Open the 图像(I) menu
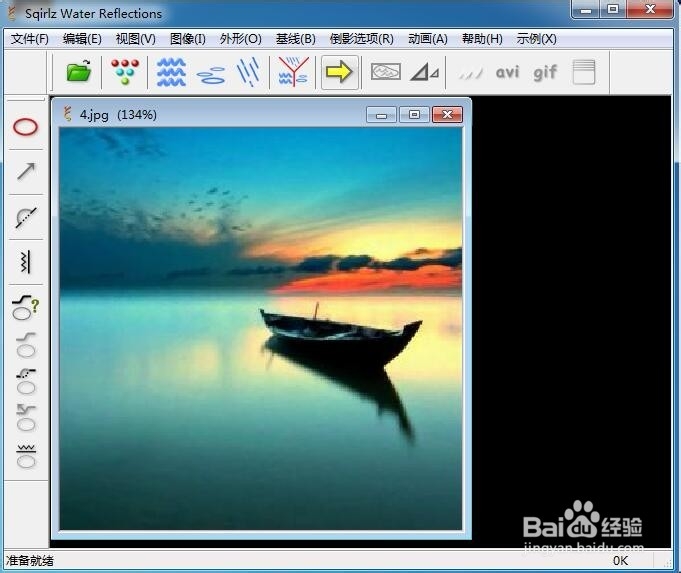Image resolution: width=681 pixels, height=573 pixels. pyautogui.click(x=188, y=39)
